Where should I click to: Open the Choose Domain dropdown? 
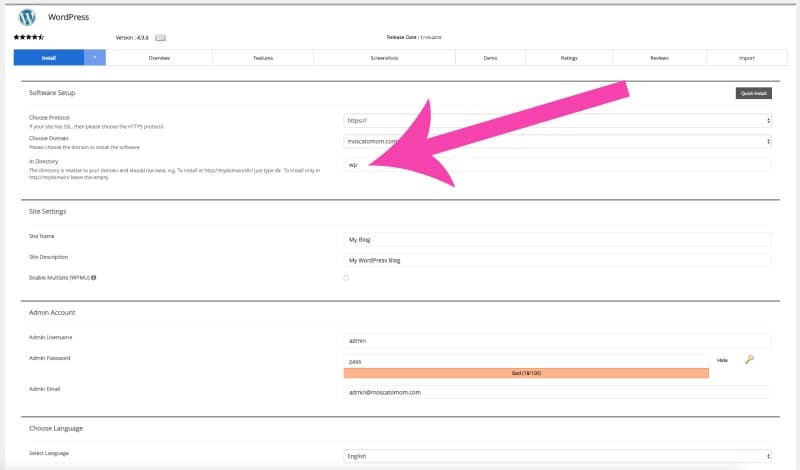coord(557,141)
